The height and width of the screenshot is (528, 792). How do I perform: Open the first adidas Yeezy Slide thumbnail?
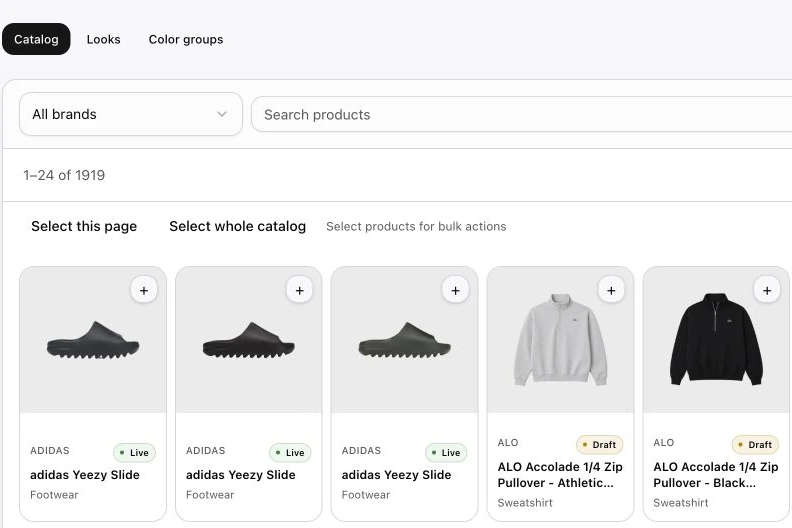click(93, 340)
